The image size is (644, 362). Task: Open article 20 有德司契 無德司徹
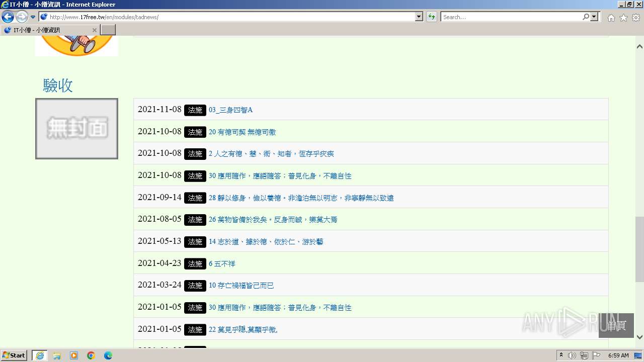click(x=242, y=132)
